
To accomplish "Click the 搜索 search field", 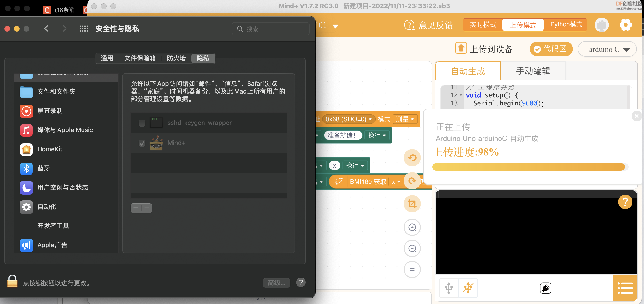I will (x=270, y=29).
